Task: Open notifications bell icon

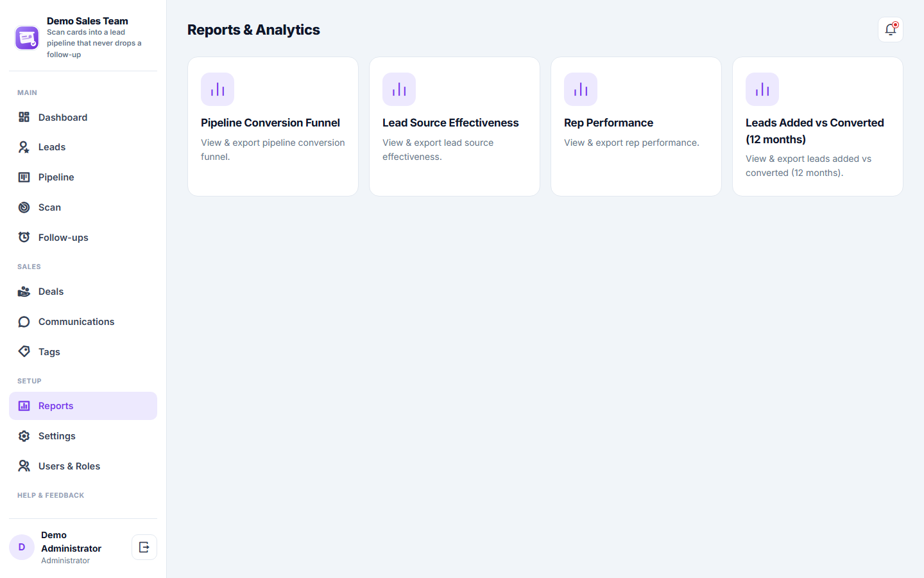Action: click(x=891, y=30)
